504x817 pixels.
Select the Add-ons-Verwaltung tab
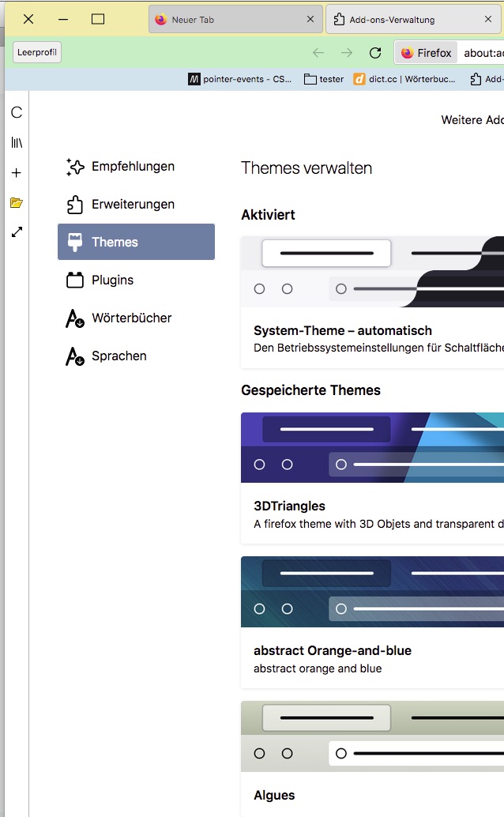pos(403,20)
